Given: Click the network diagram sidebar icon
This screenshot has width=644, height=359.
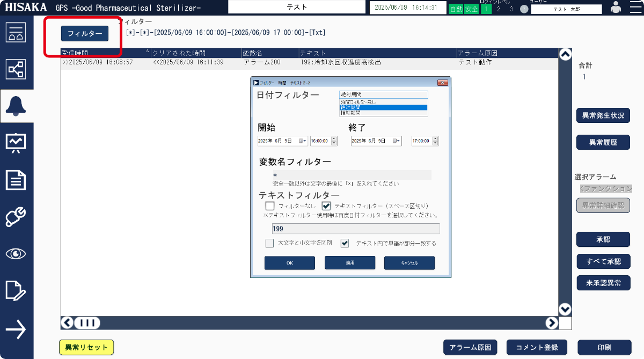Looking at the screenshot, I should click(16, 69).
